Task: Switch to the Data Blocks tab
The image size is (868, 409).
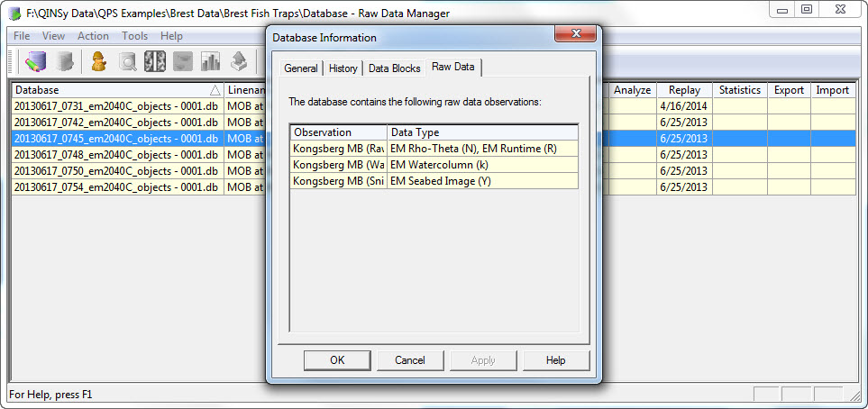Action: [395, 68]
